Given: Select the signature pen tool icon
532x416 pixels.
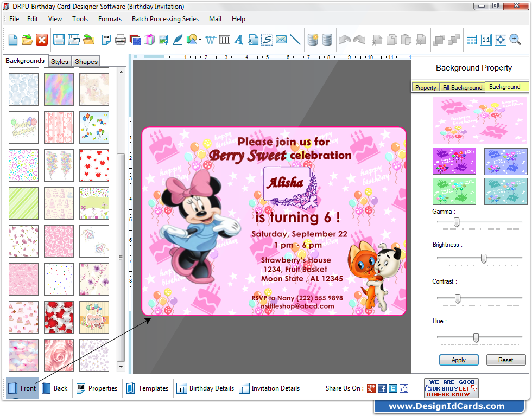Looking at the screenshot, I should (178, 40).
